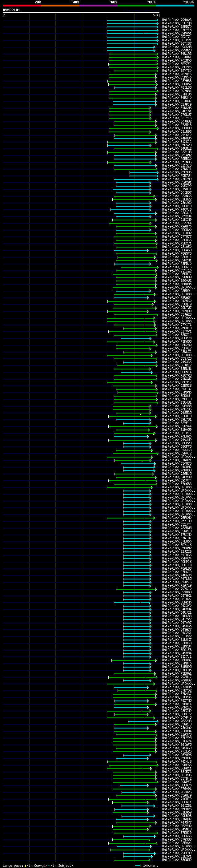Click the short cyan bar for UniRef100_A5C9D6

(144, 172)
